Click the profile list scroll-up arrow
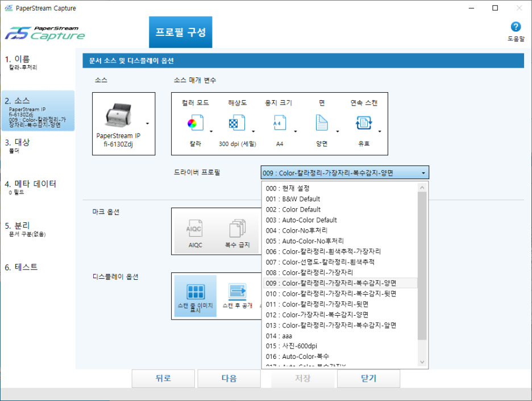 click(422, 188)
